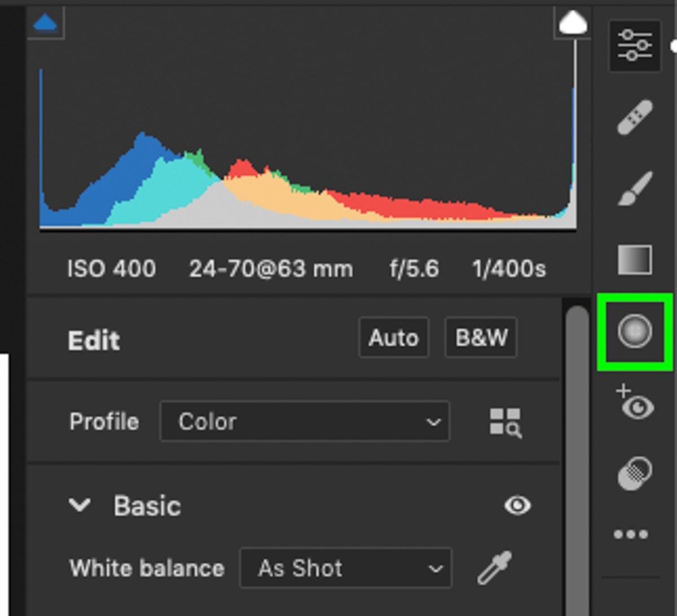Toggle visibility of the Basic panel edits
The image size is (677, 616).
click(x=517, y=505)
